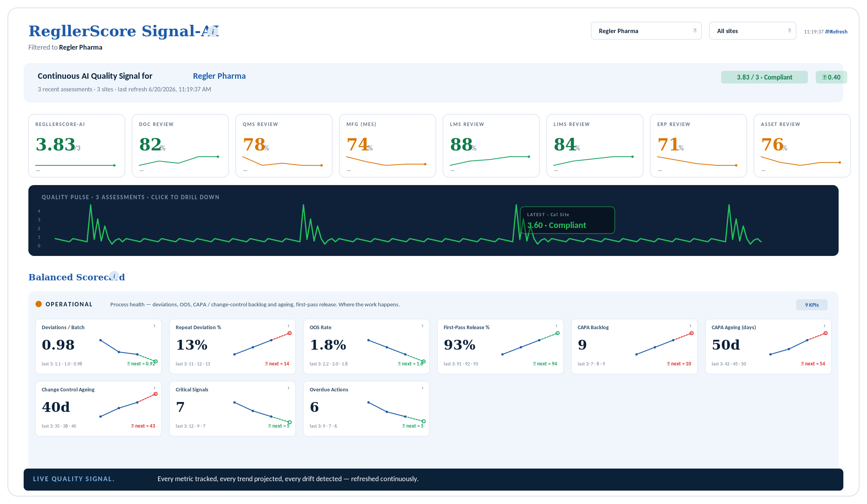Click the Regler Pharma link in signal banner
867x504 pixels.
(x=219, y=76)
